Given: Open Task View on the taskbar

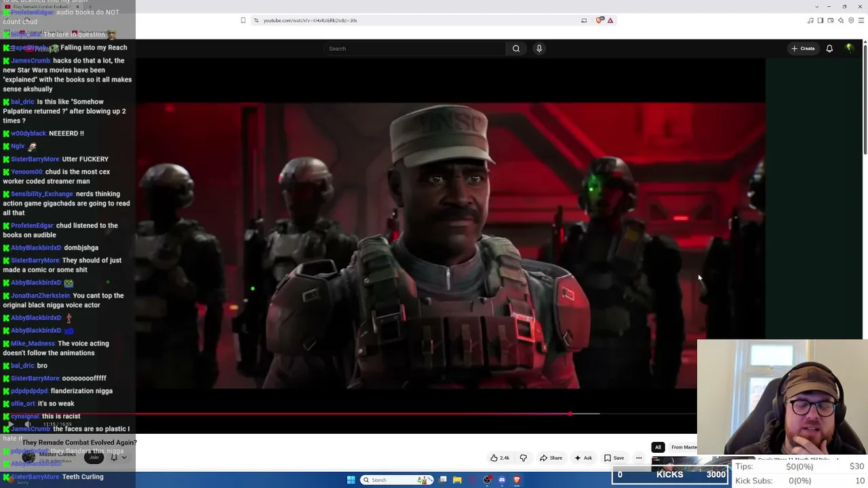Looking at the screenshot, I should pyautogui.click(x=443, y=480).
